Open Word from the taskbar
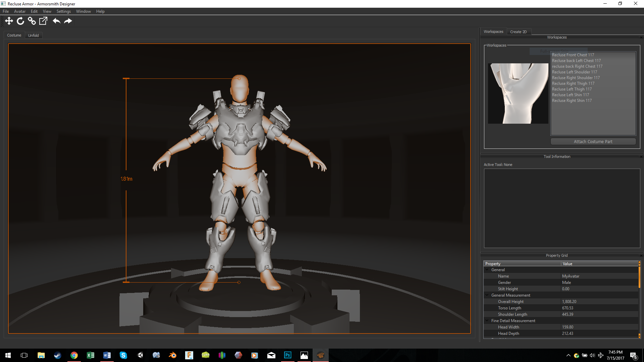This screenshot has height=362, width=644. click(x=107, y=355)
